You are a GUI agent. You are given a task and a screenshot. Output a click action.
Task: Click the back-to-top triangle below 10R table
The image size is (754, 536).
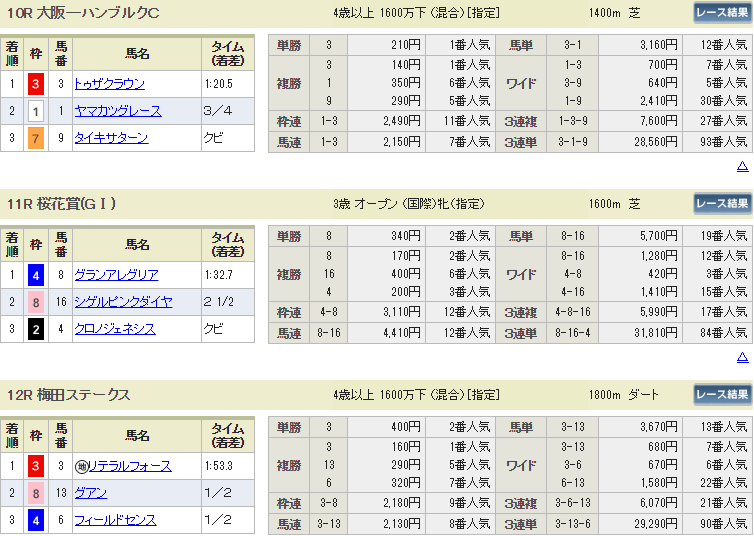pos(742,166)
